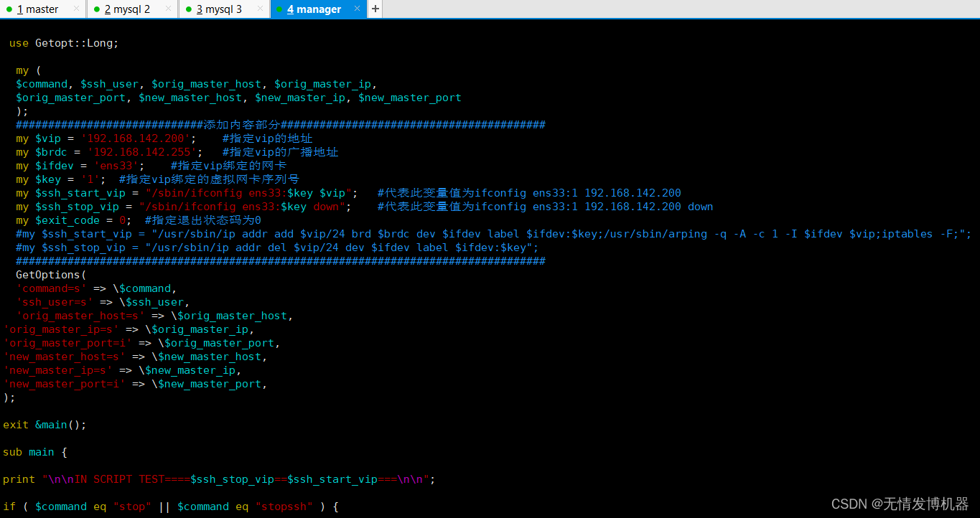Click the '$orig_master_port, $new_master_host' declaration line

point(238,98)
